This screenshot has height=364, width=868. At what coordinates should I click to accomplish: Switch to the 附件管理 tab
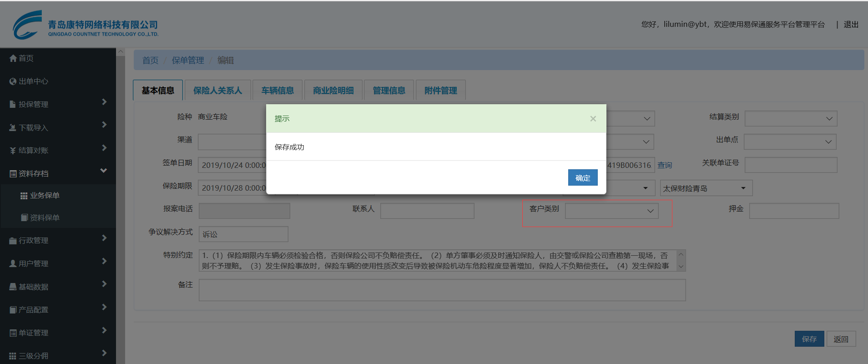tap(441, 91)
